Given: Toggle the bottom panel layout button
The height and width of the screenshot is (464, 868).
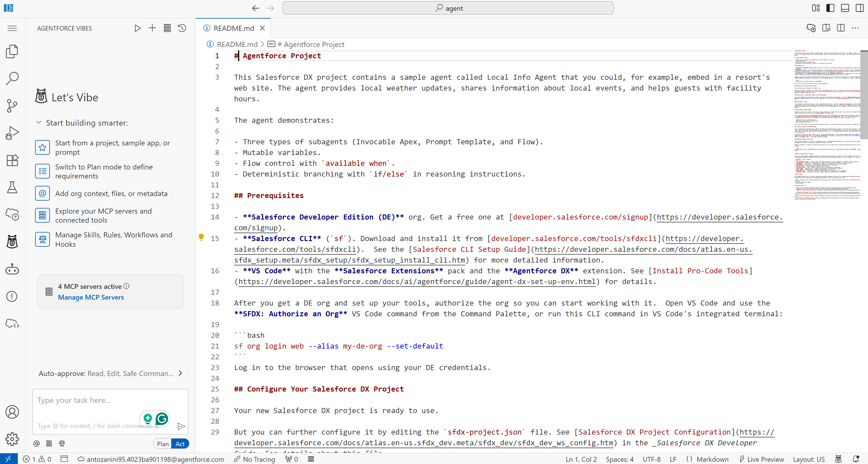Looking at the screenshot, I should click(845, 8).
